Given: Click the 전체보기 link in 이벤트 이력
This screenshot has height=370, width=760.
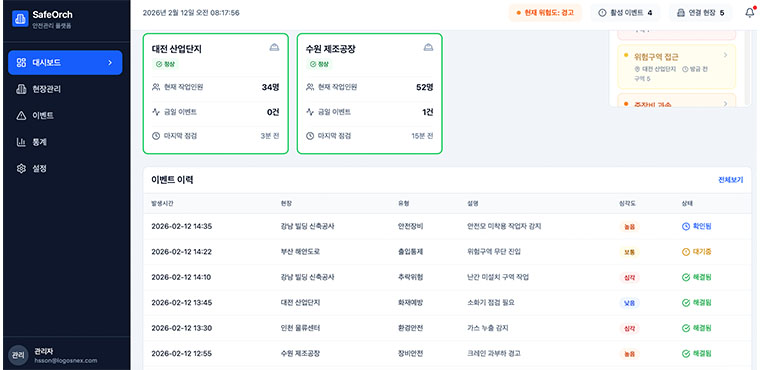Looking at the screenshot, I should [730, 180].
